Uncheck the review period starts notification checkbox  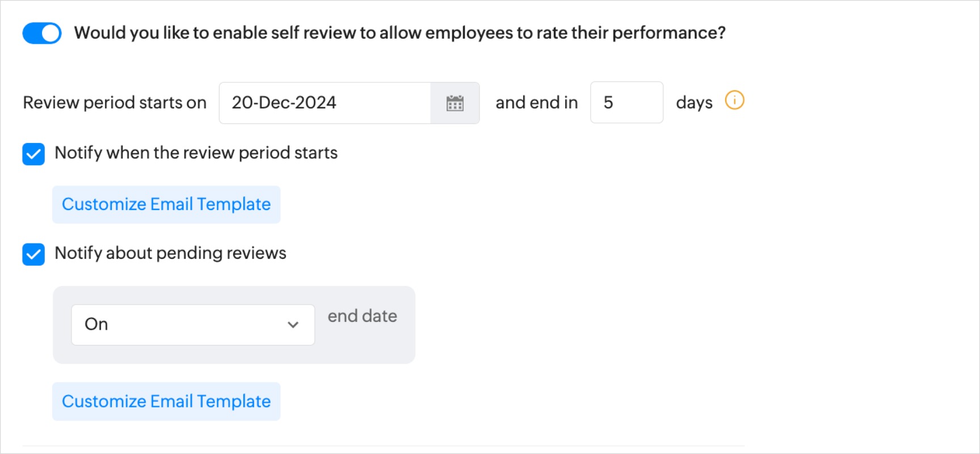pyautogui.click(x=33, y=154)
